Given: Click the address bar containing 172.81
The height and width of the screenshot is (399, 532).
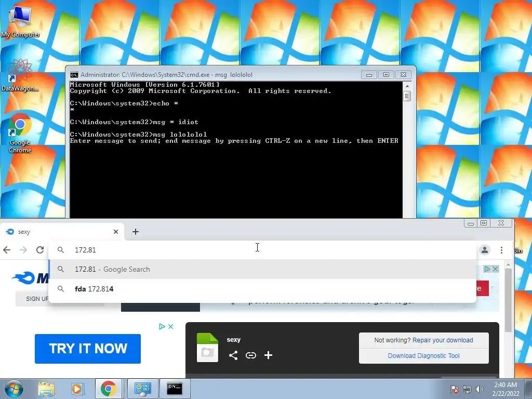Looking at the screenshot, I should [262, 250].
